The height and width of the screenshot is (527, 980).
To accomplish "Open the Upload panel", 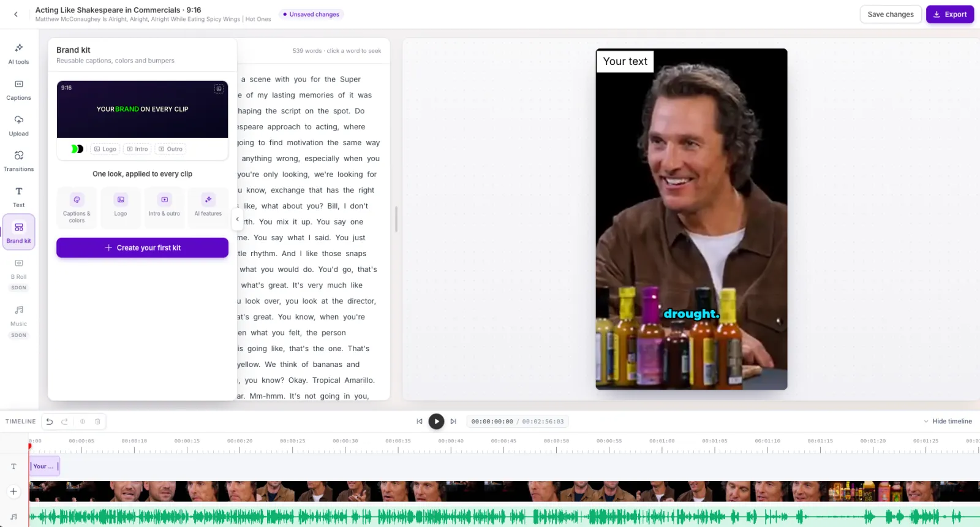I will [x=18, y=125].
